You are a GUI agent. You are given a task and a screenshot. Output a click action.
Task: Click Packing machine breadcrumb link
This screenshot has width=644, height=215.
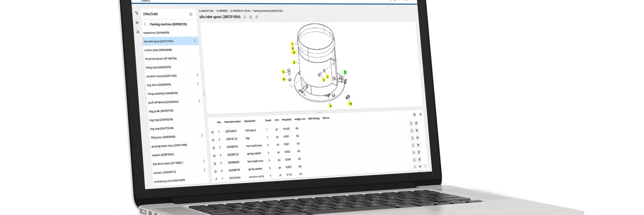point(267,11)
